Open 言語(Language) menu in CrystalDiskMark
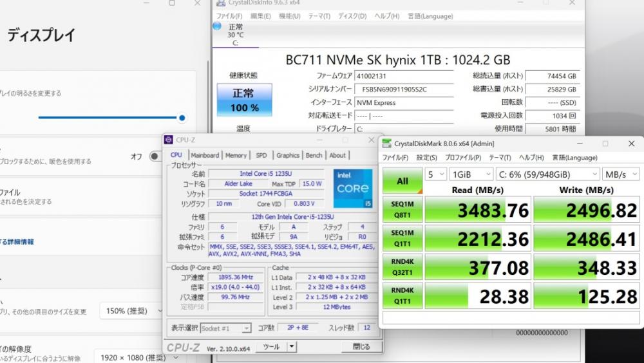 (574, 158)
